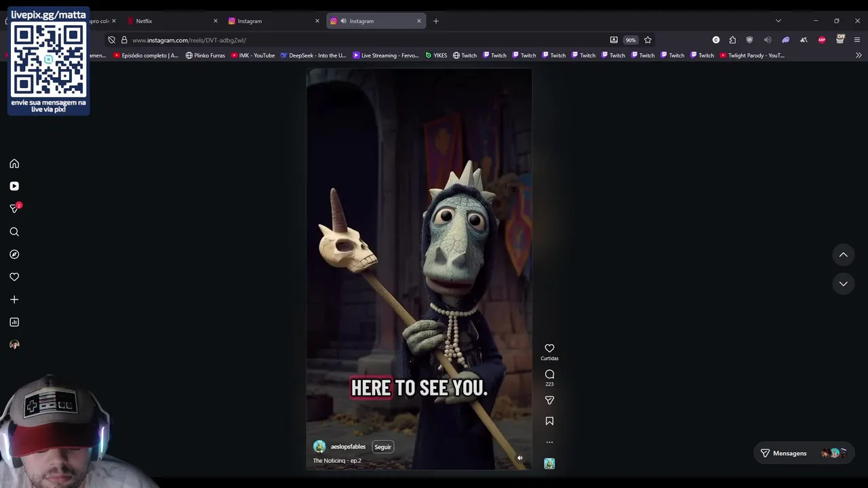Click the purple extension icon in toolbar
This screenshot has width=868, height=488.
click(786, 40)
